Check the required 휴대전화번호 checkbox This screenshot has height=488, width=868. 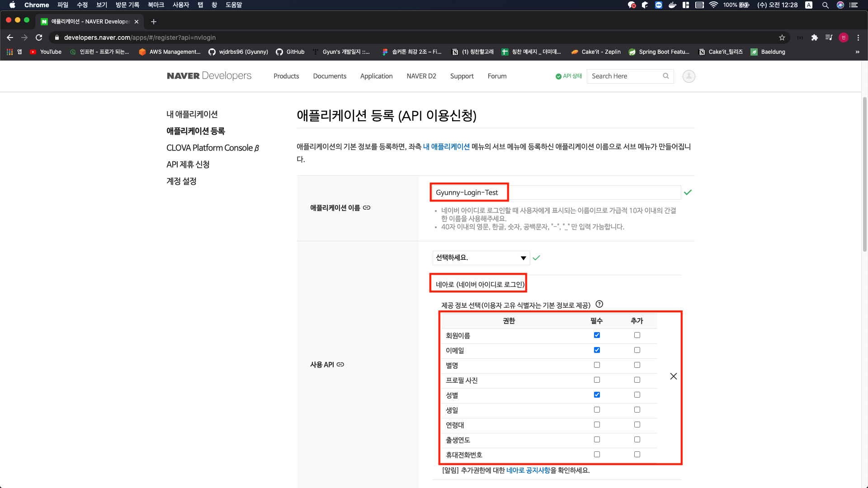(597, 455)
